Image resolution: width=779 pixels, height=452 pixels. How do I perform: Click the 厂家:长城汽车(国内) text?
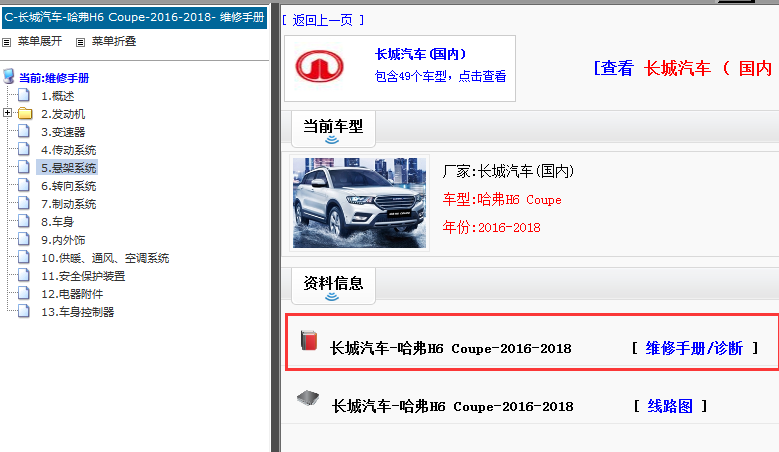coord(508,171)
